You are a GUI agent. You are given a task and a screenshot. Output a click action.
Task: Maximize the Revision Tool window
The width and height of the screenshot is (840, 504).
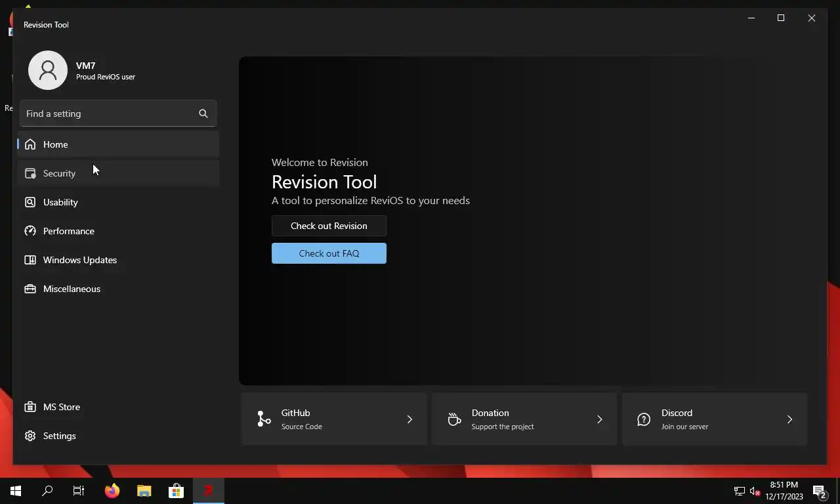[781, 18]
